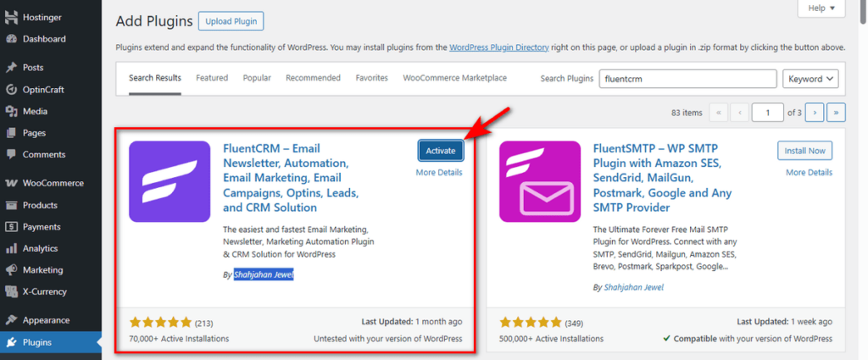The height and width of the screenshot is (360, 868).
Task: Open the Plugins menu in sidebar
Action: (50, 342)
